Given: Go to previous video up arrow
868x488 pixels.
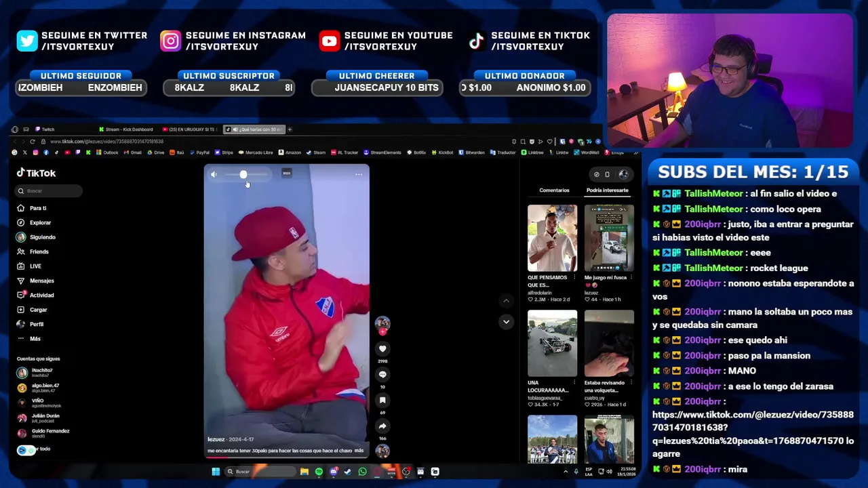Looking at the screenshot, I should click(x=506, y=300).
